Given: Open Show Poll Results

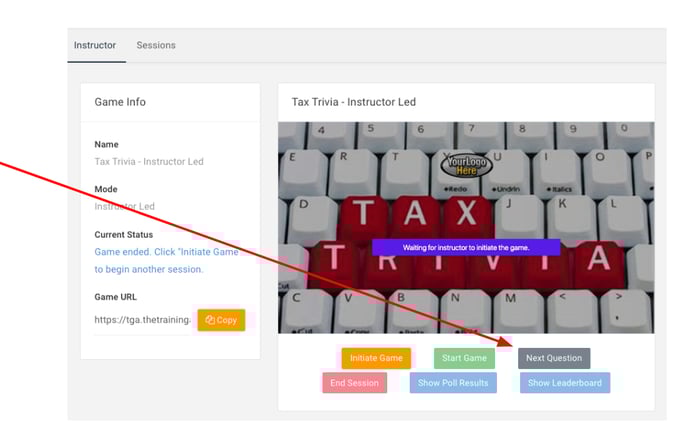Looking at the screenshot, I should [x=453, y=383].
